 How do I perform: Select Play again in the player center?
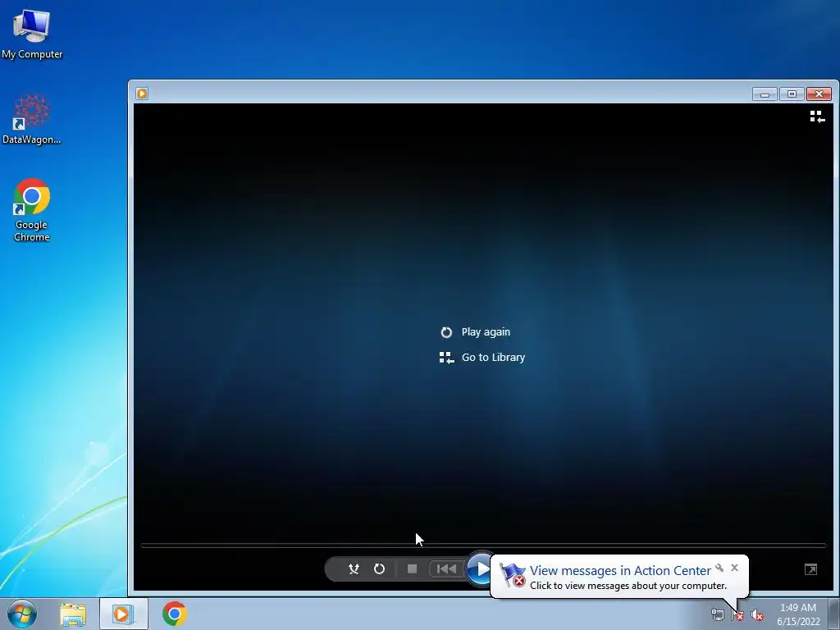coord(486,332)
